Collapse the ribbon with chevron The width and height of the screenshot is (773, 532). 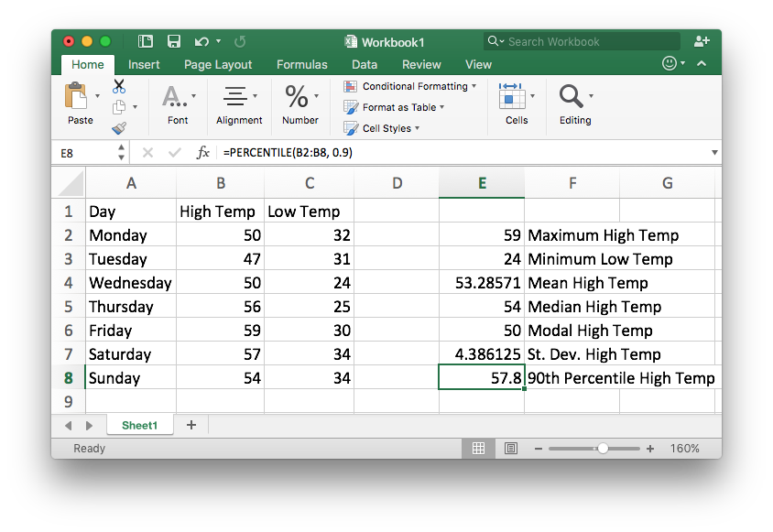coord(702,64)
